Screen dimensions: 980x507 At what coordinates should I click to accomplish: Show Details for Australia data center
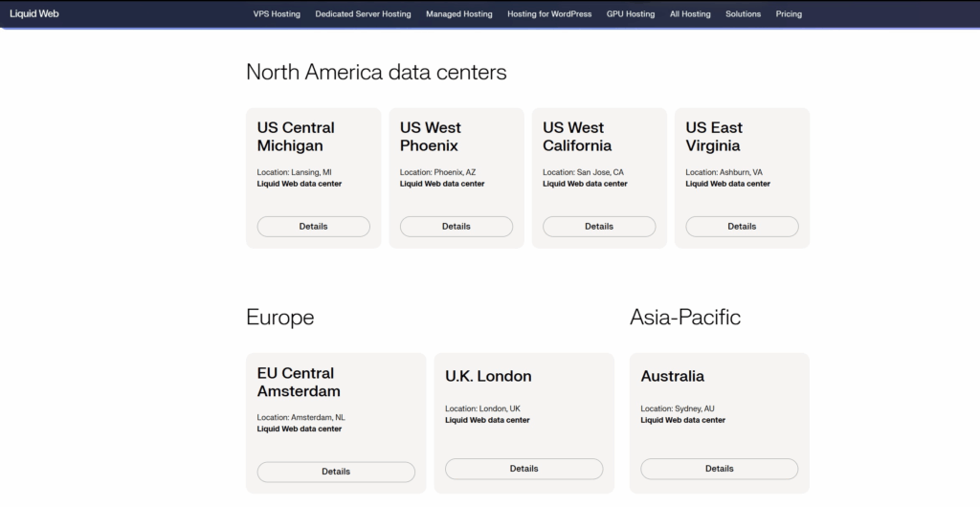(719, 469)
